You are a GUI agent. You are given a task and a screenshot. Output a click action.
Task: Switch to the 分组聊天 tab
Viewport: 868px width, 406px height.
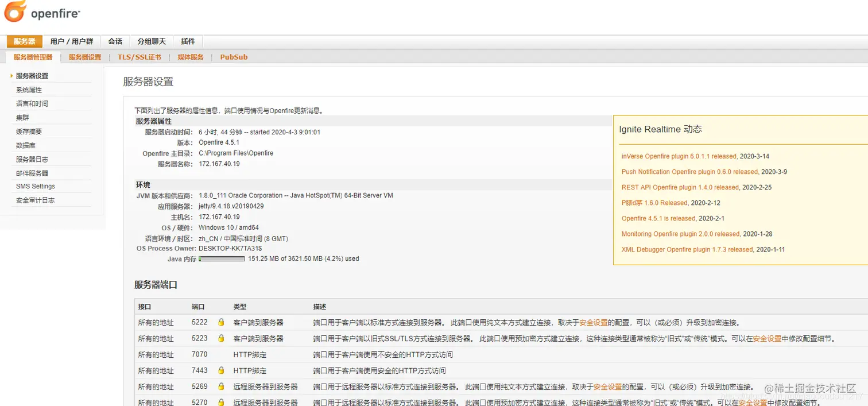(x=152, y=41)
